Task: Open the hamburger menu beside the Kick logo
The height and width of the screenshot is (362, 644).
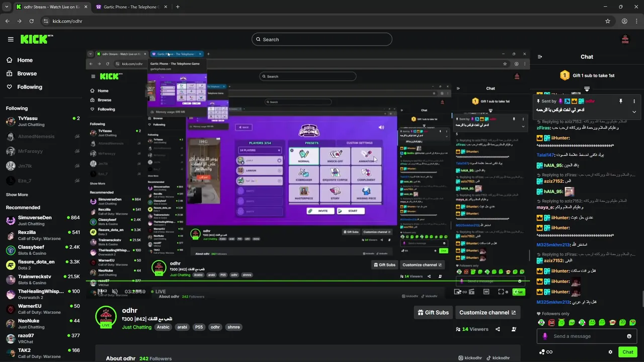Action: [x=11, y=39]
